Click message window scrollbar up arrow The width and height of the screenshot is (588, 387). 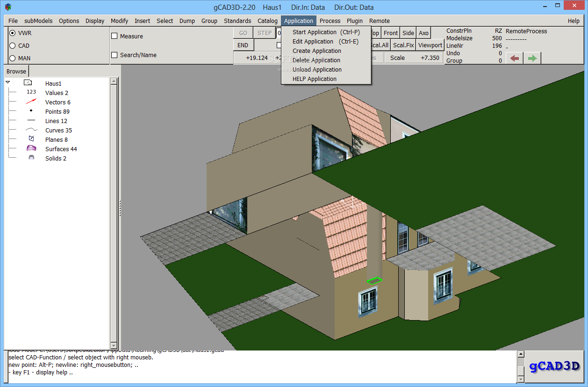[x=521, y=354]
